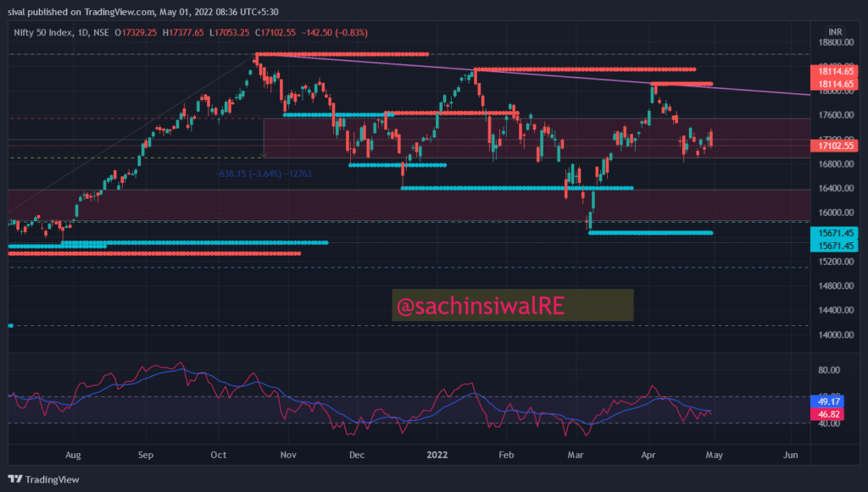Click the INR currency label
This screenshot has height=492, width=868.
(835, 32)
